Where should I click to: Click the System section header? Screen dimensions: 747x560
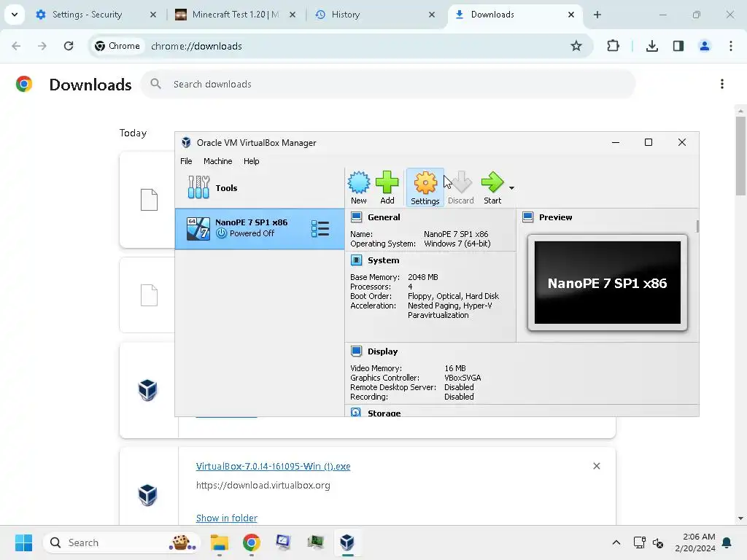click(383, 260)
